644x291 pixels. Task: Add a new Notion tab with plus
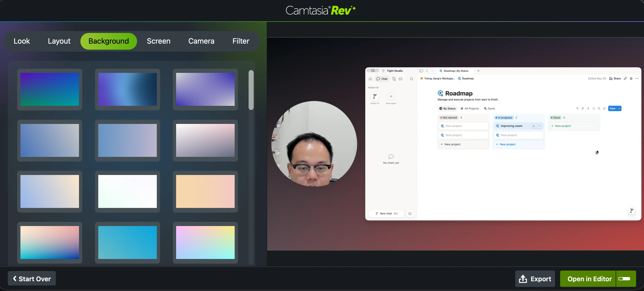click(478, 71)
